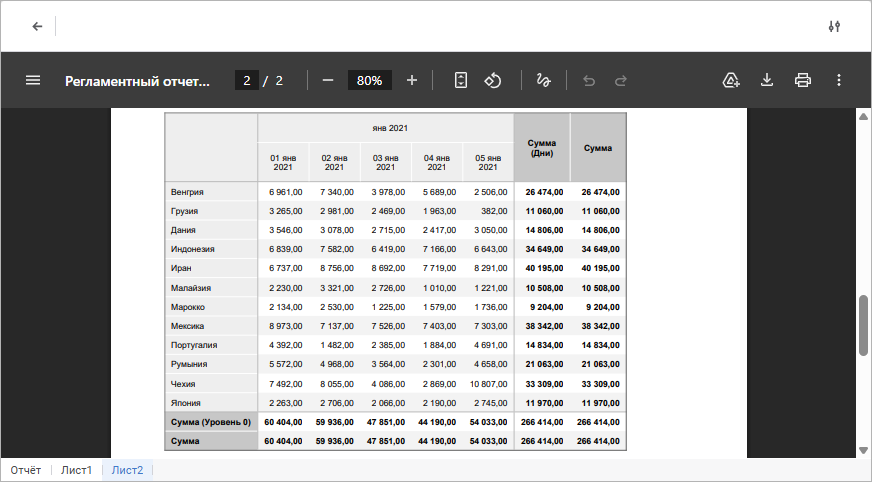Edit the 80% zoom level field
Image resolution: width=872 pixels, height=482 pixels.
point(369,81)
